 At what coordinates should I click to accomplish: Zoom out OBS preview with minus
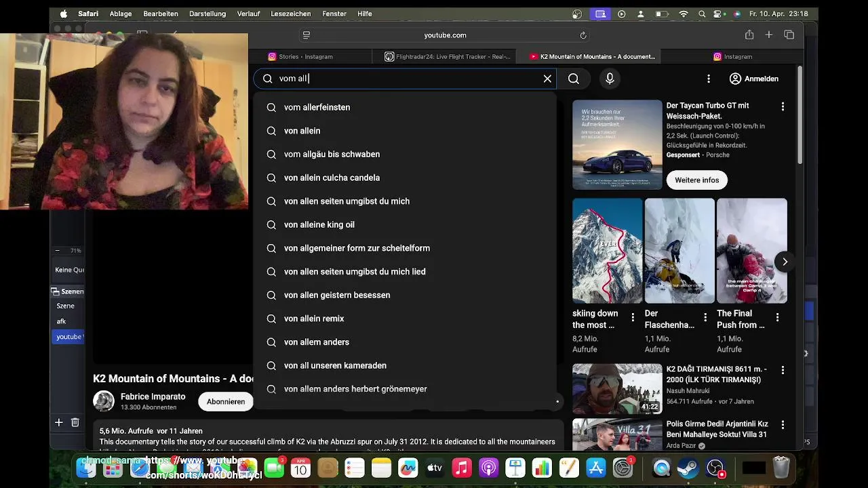point(58,251)
